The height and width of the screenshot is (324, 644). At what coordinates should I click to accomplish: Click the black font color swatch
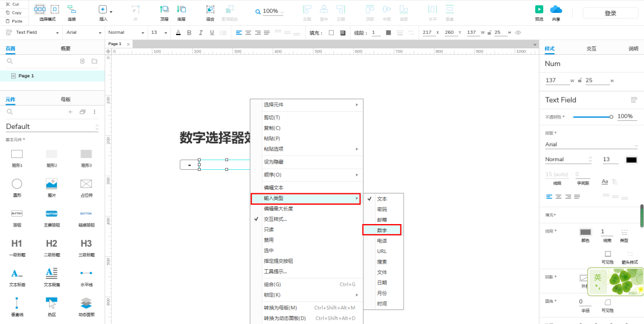[631, 160]
